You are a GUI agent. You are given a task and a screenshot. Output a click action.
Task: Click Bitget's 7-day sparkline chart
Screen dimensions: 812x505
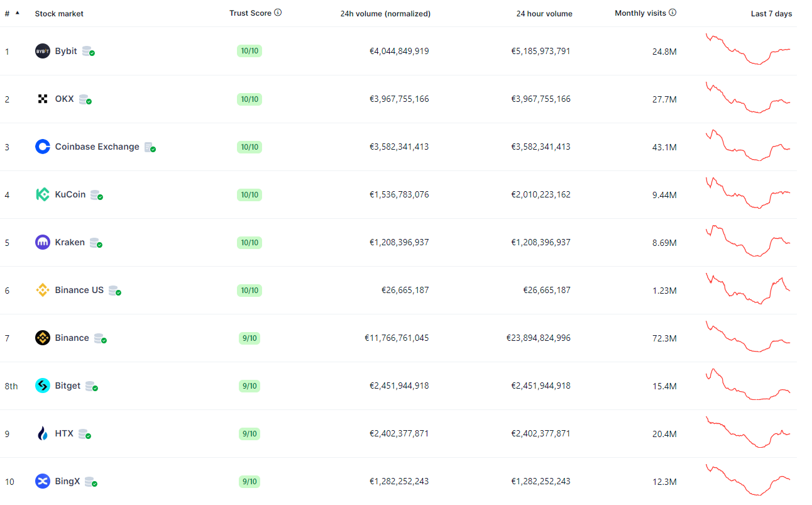click(748, 384)
